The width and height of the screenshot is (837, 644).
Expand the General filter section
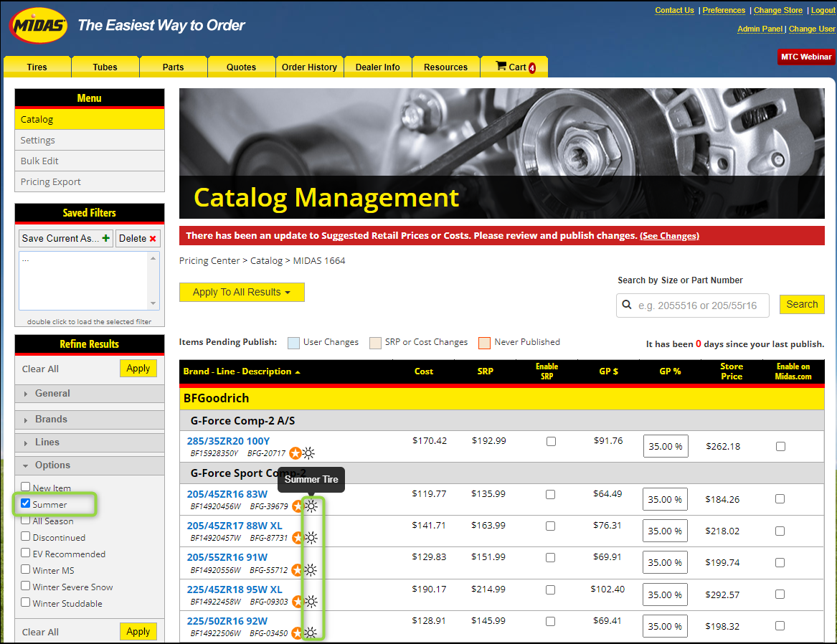click(90, 393)
